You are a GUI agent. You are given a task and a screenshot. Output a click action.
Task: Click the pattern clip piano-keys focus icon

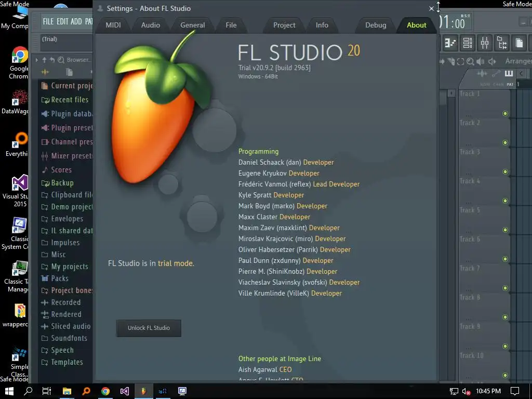tap(509, 74)
